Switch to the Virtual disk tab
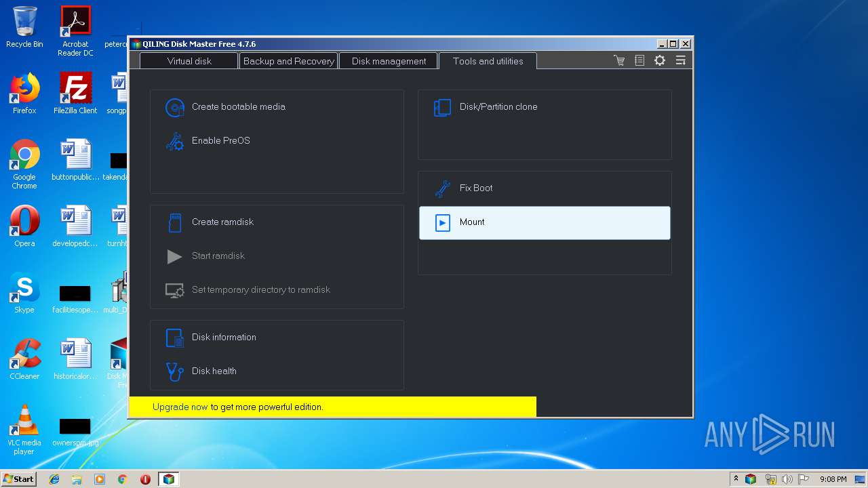Viewport: 868px width, 488px height. point(189,61)
